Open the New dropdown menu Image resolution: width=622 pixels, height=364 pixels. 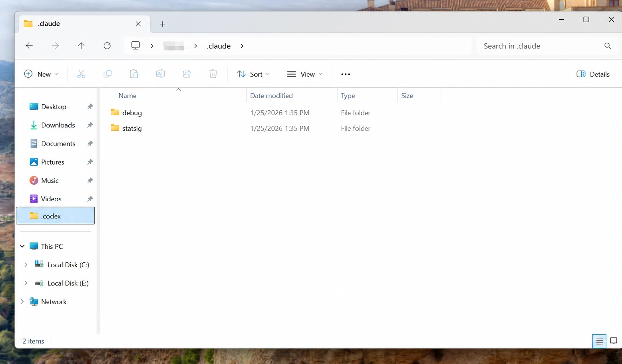[x=41, y=74]
